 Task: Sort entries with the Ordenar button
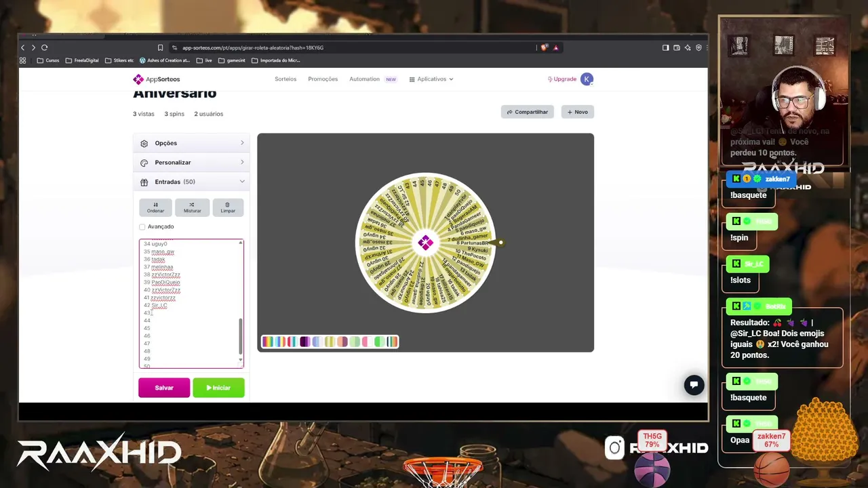point(155,207)
